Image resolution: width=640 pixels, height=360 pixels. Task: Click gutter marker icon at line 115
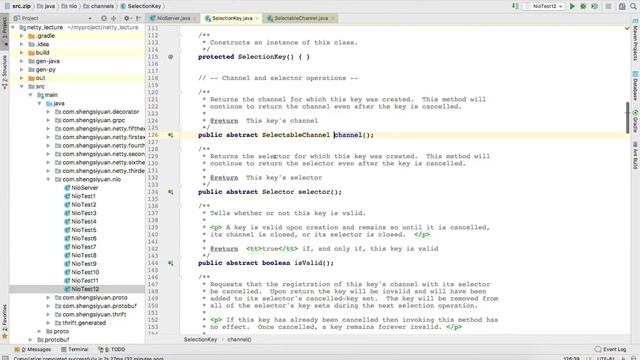click(171, 57)
